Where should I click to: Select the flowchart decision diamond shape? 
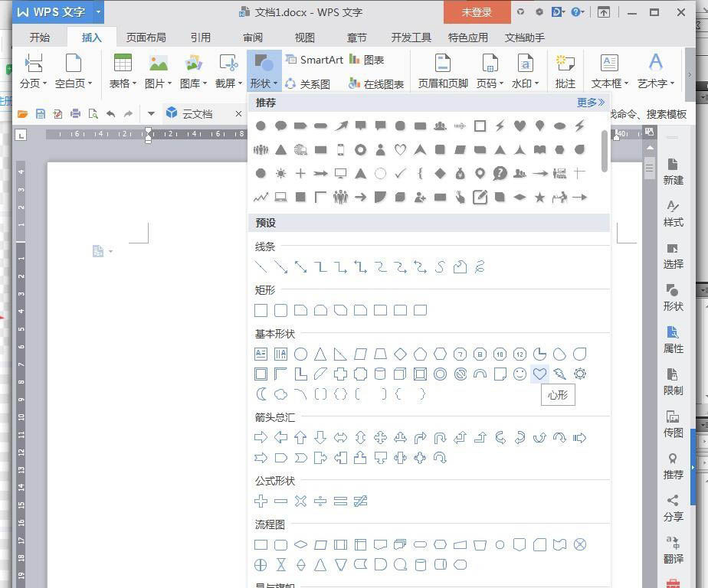300,544
